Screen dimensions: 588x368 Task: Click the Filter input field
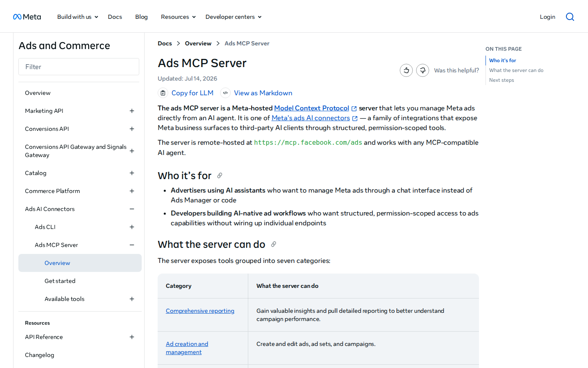[79, 67]
